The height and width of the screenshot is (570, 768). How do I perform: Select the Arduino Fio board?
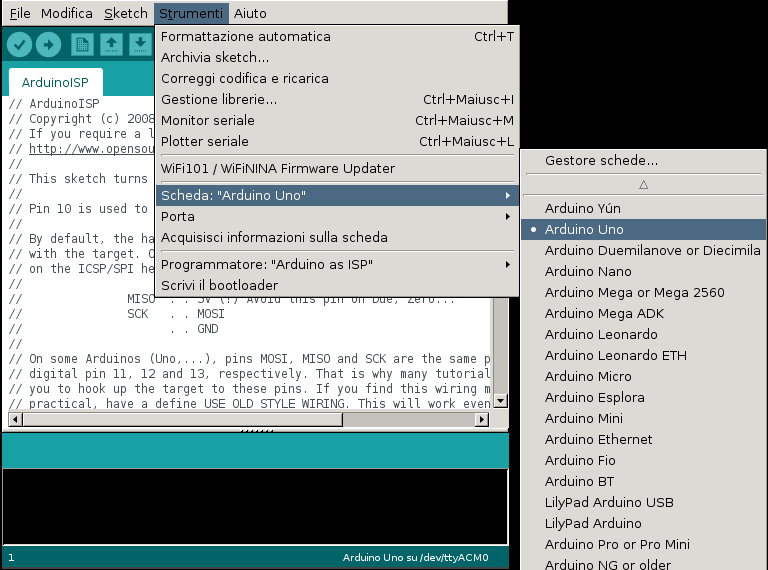pos(644,461)
